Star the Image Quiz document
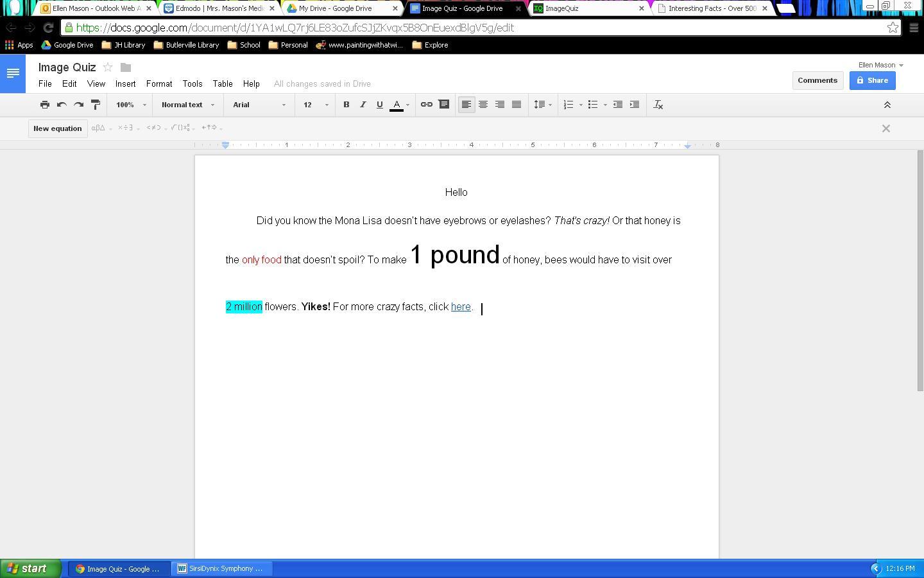This screenshot has width=924, height=578. click(108, 67)
